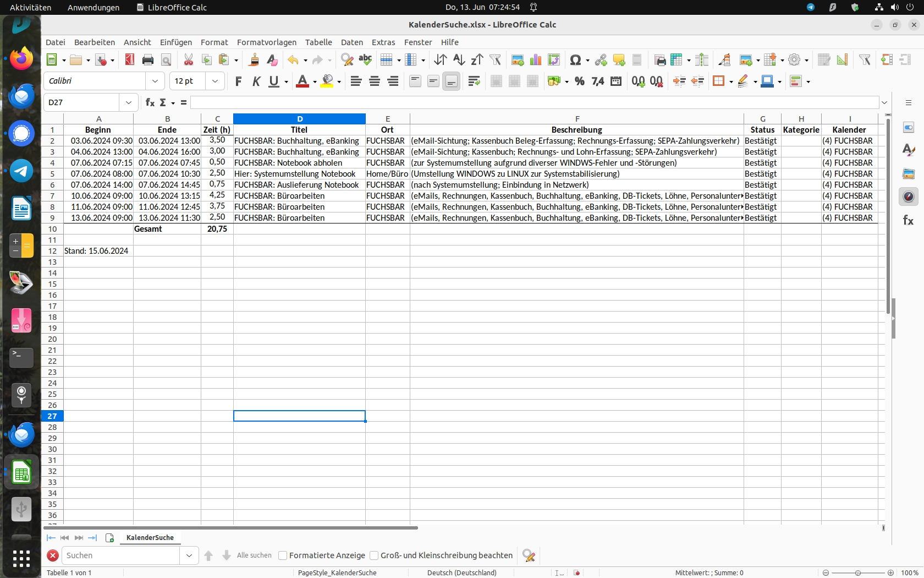The image size is (924, 578).
Task: Open the font name dropdown
Action: tap(155, 81)
